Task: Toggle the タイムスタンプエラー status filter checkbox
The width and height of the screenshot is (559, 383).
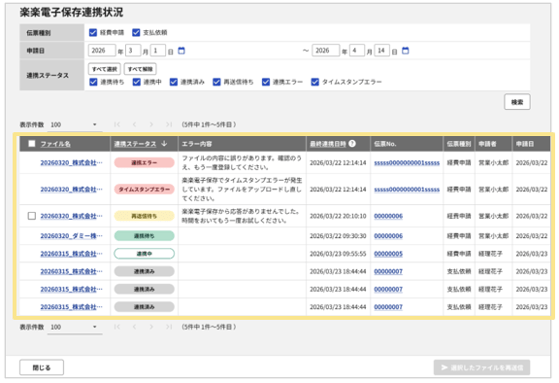Action: (x=315, y=82)
